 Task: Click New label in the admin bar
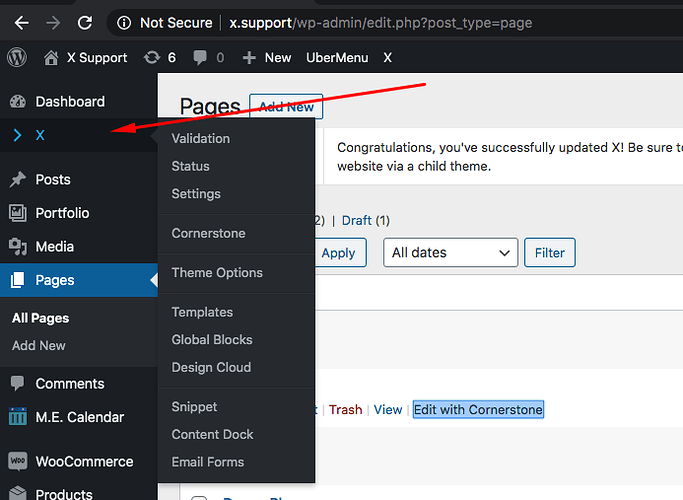click(278, 57)
